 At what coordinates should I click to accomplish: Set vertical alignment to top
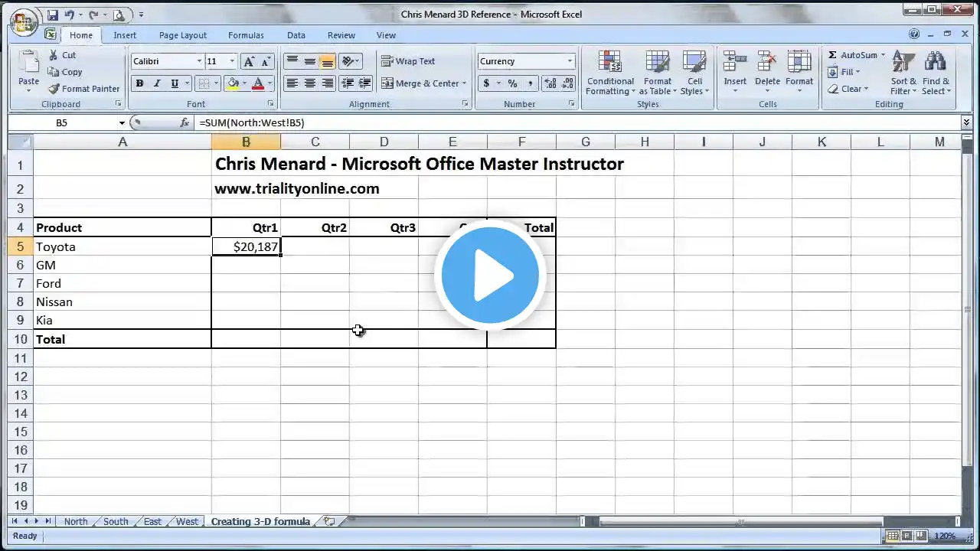pos(292,61)
